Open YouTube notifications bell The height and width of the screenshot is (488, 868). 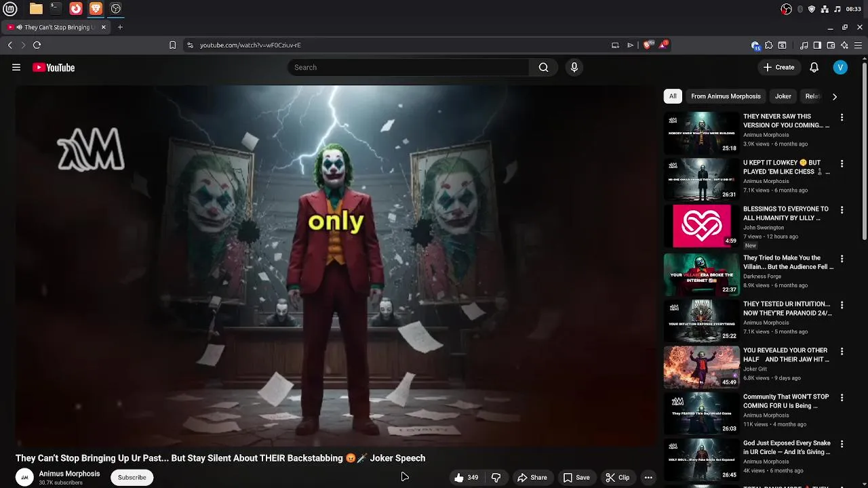coord(814,67)
